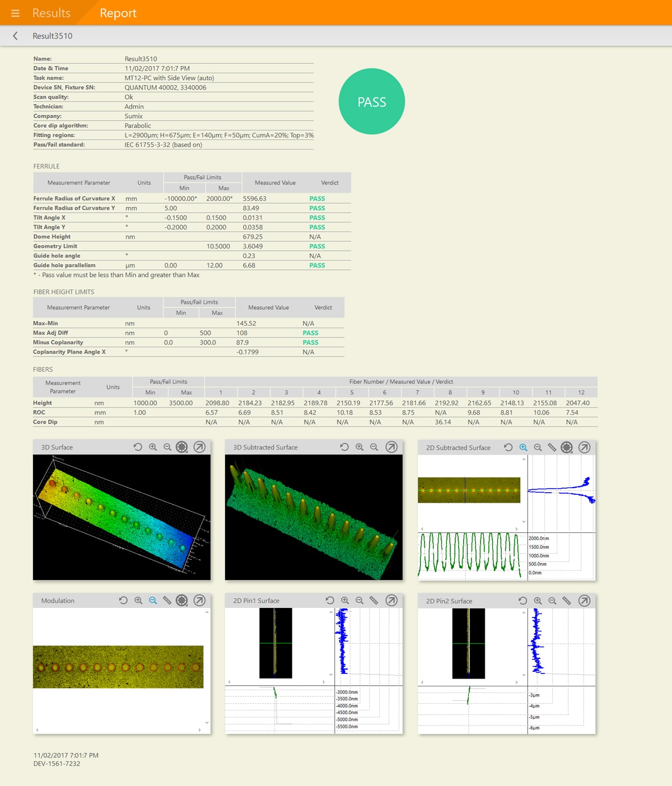Click the green fiber height profile plot

[469, 555]
